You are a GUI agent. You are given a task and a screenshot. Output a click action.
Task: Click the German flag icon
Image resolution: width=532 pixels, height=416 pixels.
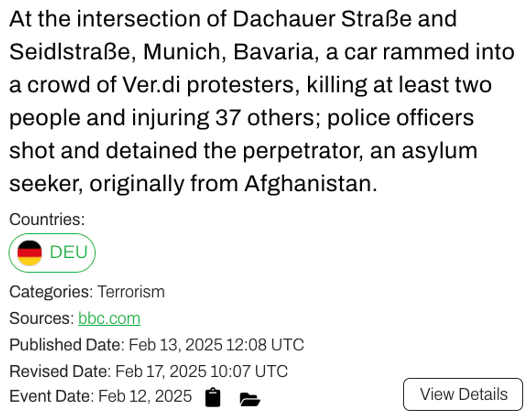tap(30, 253)
